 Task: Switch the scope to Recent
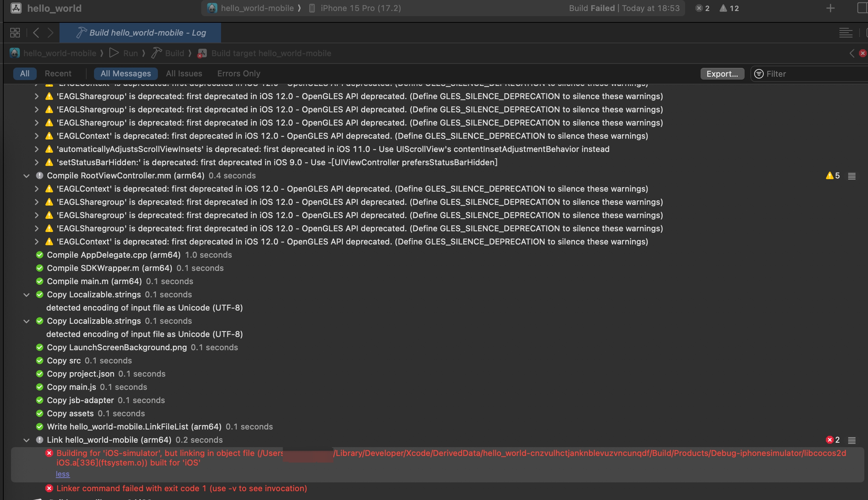click(58, 73)
